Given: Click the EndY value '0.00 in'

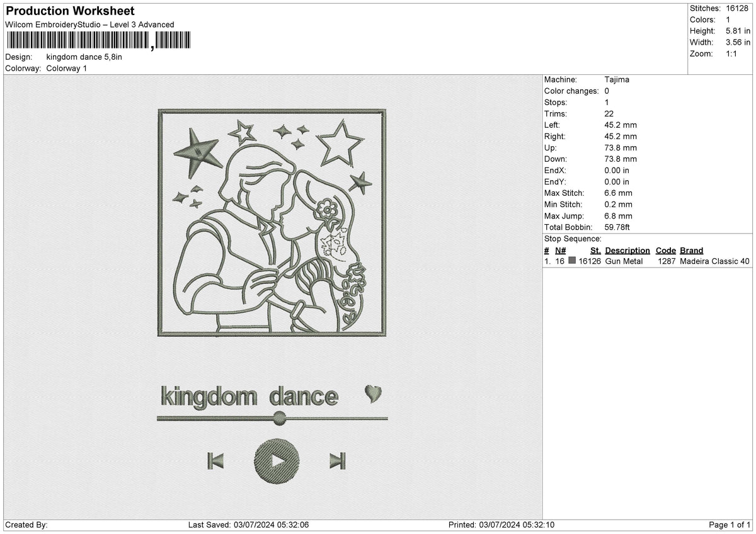Looking at the screenshot, I should click(616, 181).
